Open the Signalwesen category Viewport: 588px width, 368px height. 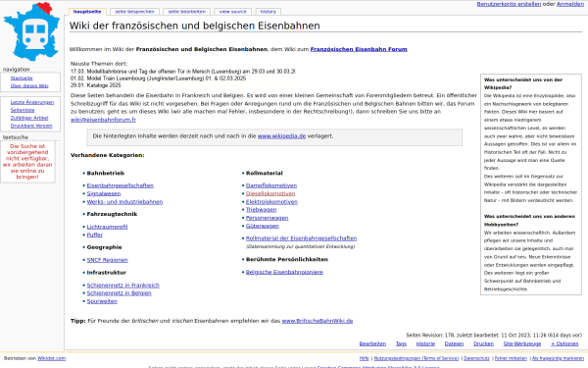point(104,193)
